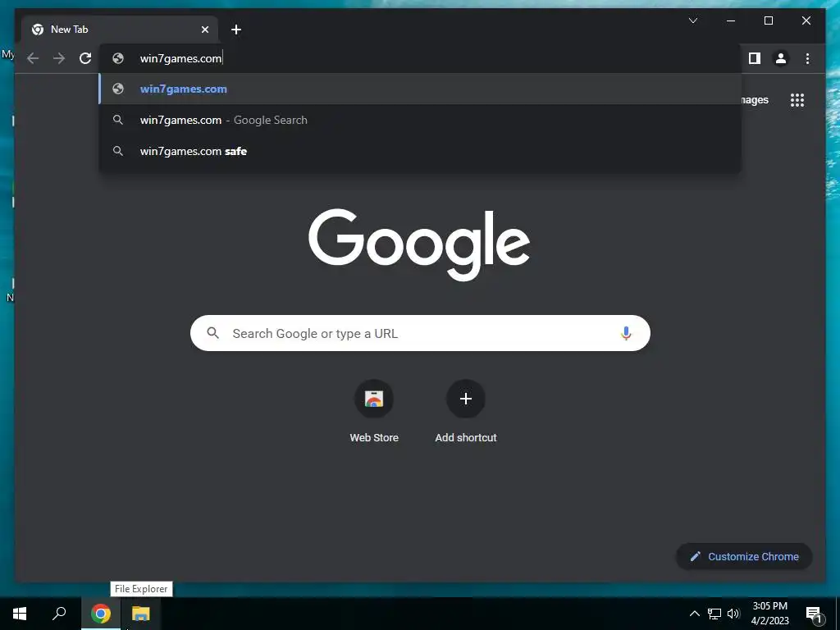Click the Add shortcut button

point(466,412)
